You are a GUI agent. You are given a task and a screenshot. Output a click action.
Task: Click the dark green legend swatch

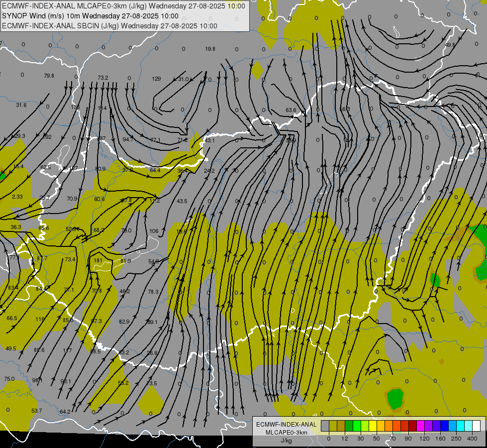pos(349,426)
